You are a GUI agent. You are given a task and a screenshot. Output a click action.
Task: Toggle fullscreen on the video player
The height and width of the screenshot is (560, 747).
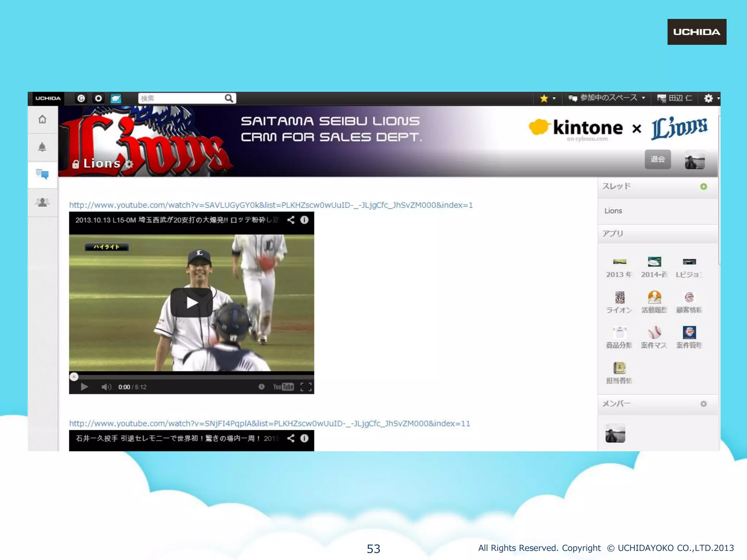click(306, 387)
